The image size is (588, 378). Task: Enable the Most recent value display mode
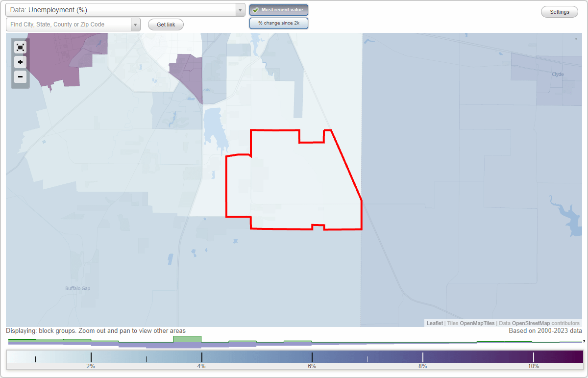279,10
